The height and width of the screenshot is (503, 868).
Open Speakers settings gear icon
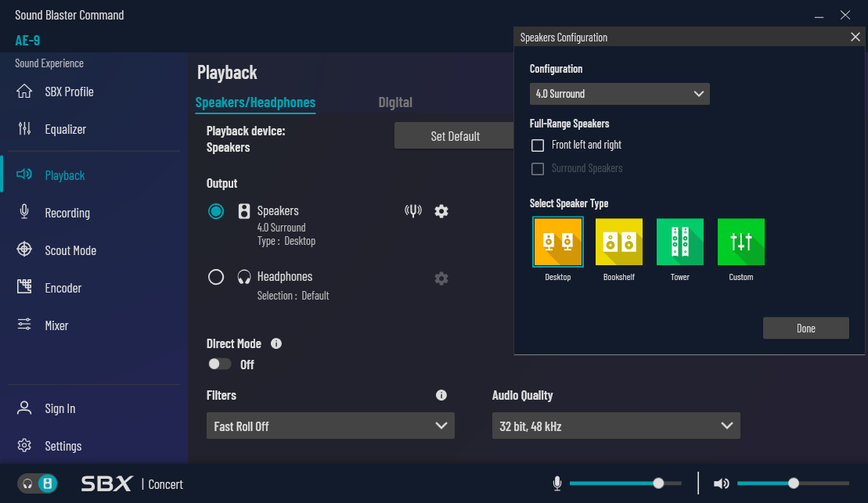[x=441, y=211]
